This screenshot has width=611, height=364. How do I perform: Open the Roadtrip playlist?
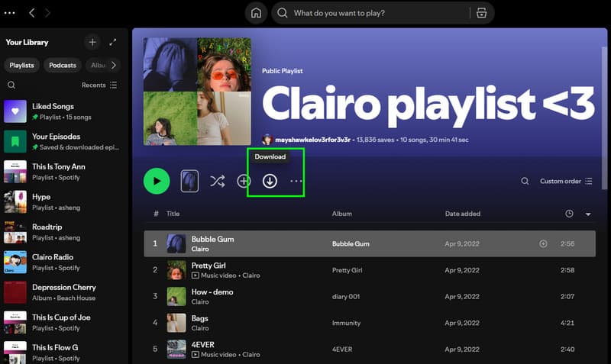tap(64, 232)
